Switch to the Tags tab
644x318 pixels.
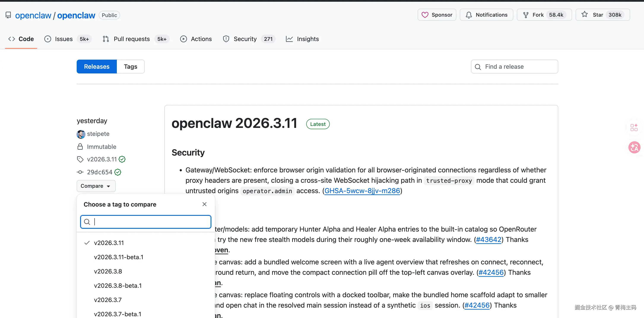(130, 67)
